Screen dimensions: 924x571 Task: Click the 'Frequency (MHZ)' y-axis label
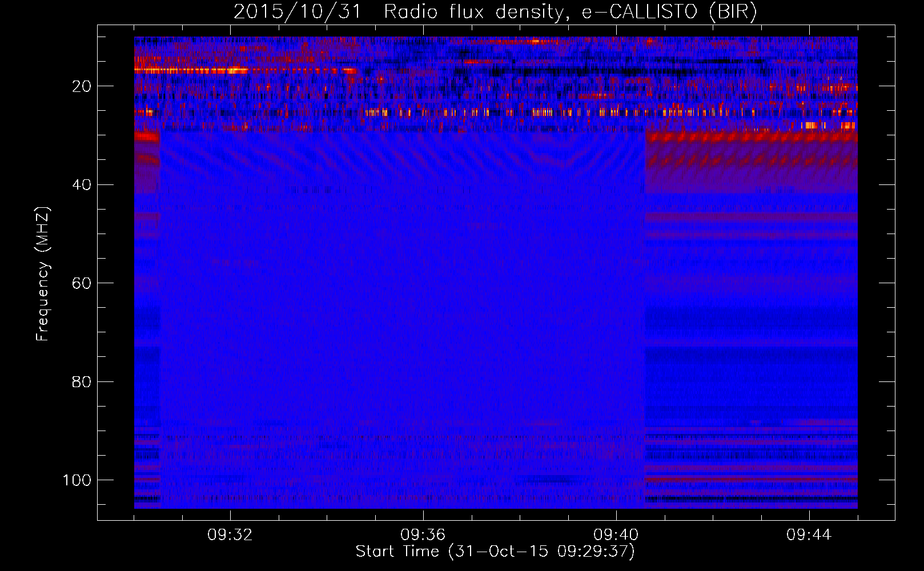point(43,274)
